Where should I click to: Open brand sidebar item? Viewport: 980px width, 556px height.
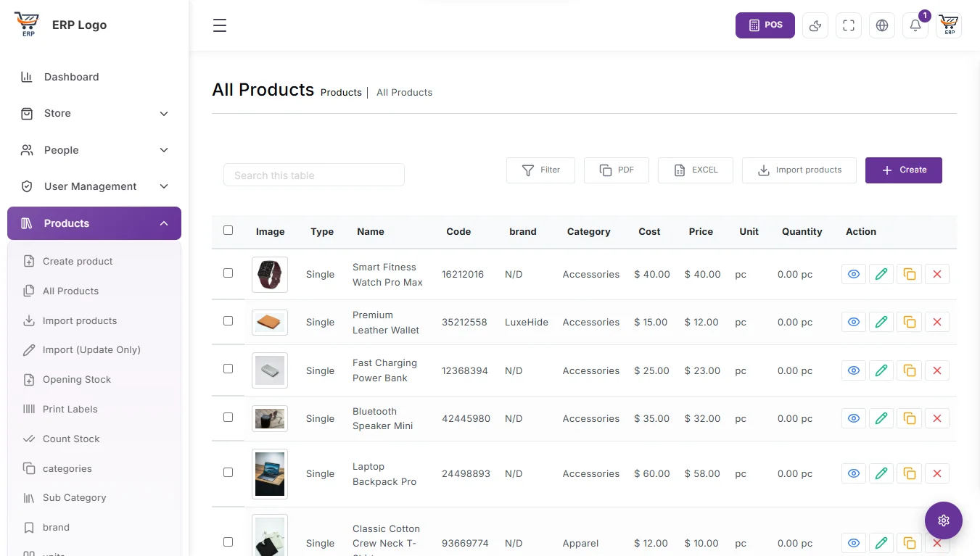tap(94, 527)
